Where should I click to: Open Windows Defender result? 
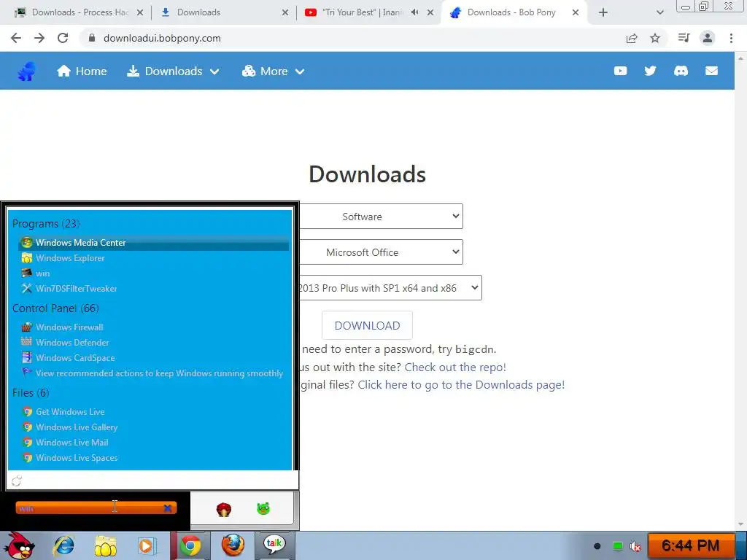click(x=153, y=343)
